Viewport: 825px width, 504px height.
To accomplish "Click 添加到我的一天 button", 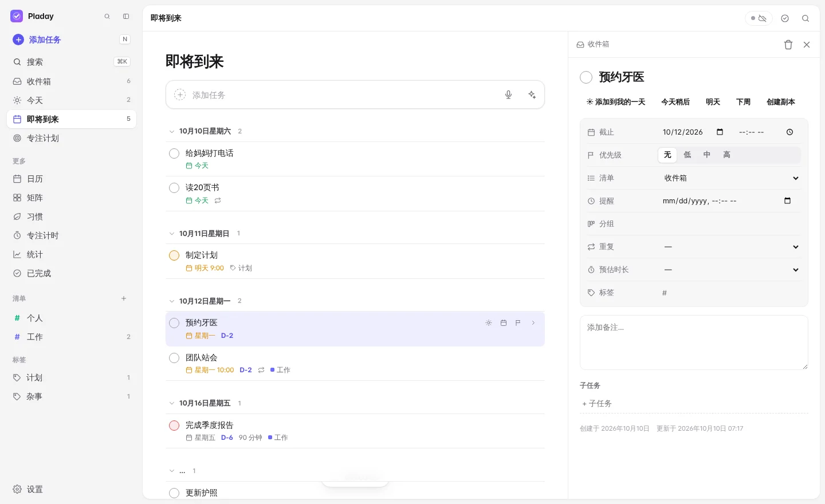I will 616,102.
